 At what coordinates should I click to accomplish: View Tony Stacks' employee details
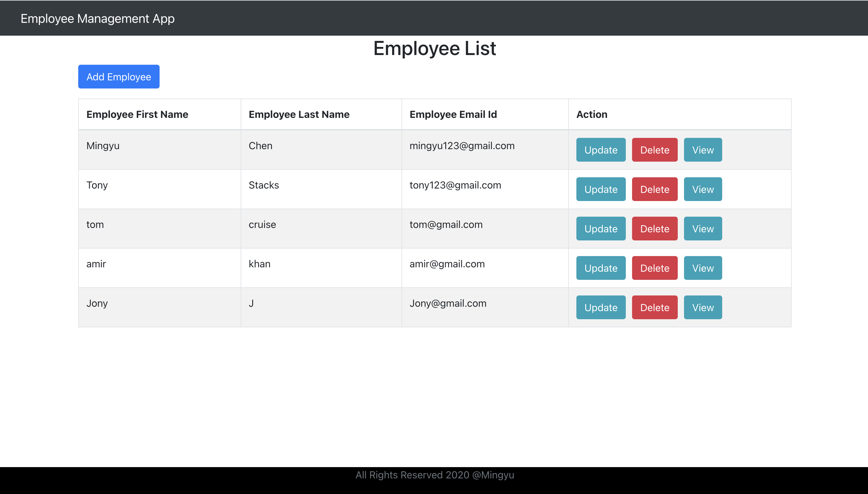click(x=702, y=189)
